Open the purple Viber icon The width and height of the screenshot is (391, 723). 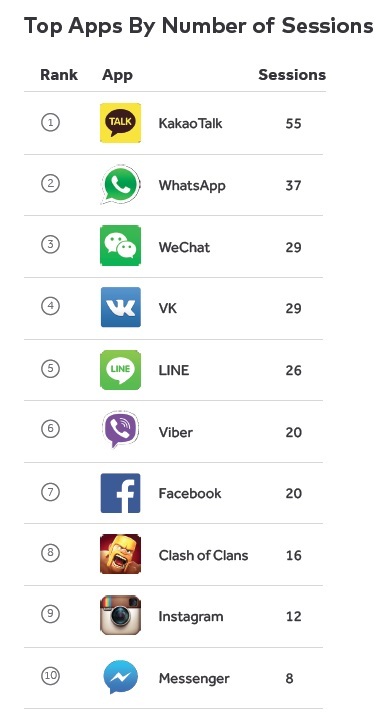pyautogui.click(x=120, y=430)
